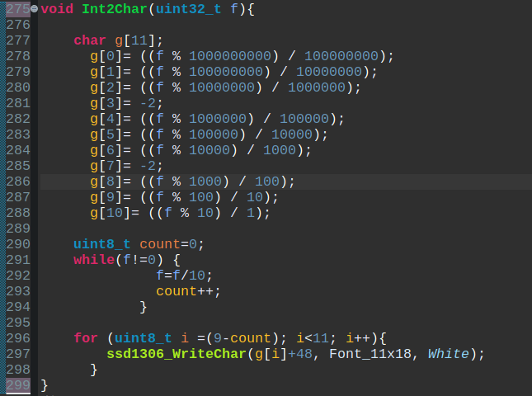Click the uint8_t count=0 declaration
Viewport: 532px width, 396px height.
click(x=138, y=244)
